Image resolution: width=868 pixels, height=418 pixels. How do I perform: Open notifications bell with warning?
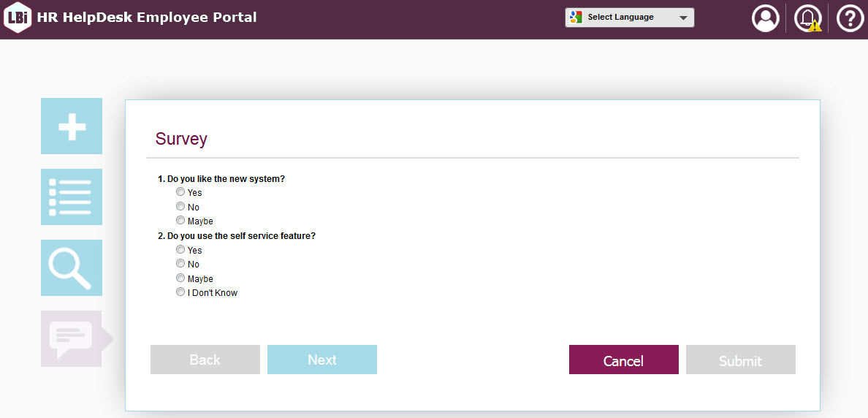[808, 18]
